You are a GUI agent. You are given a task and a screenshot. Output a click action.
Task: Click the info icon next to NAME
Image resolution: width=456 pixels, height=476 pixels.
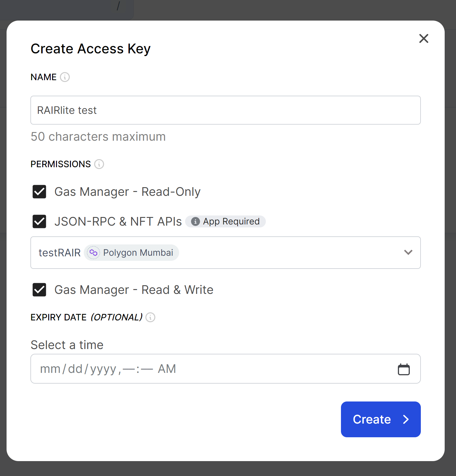[65, 77]
